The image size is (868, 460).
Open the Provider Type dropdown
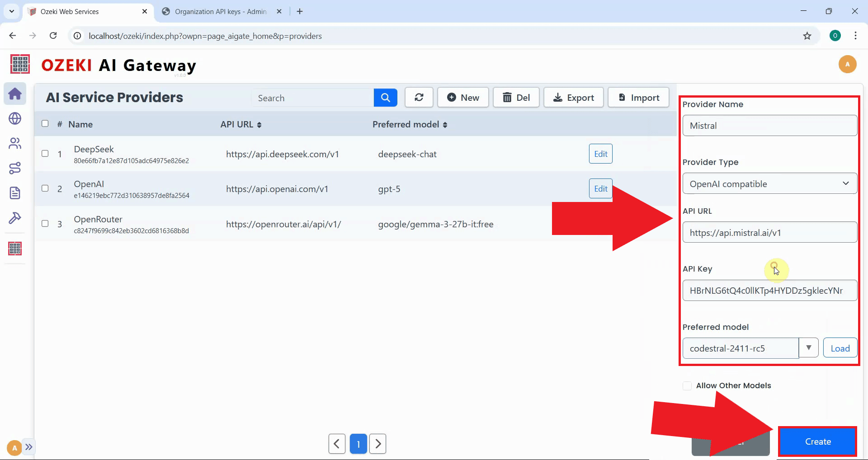pyautogui.click(x=769, y=184)
